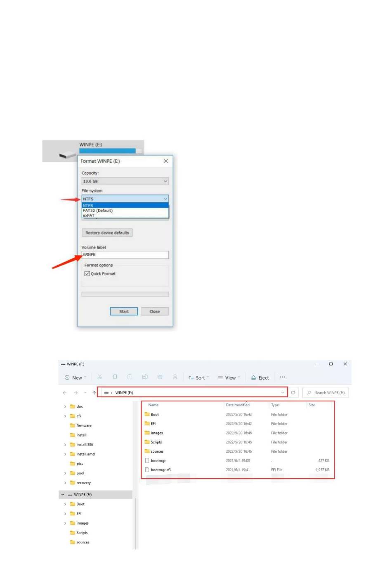The image size is (392, 586).
Task: Click the images folder icon in file list
Action: (x=147, y=433)
